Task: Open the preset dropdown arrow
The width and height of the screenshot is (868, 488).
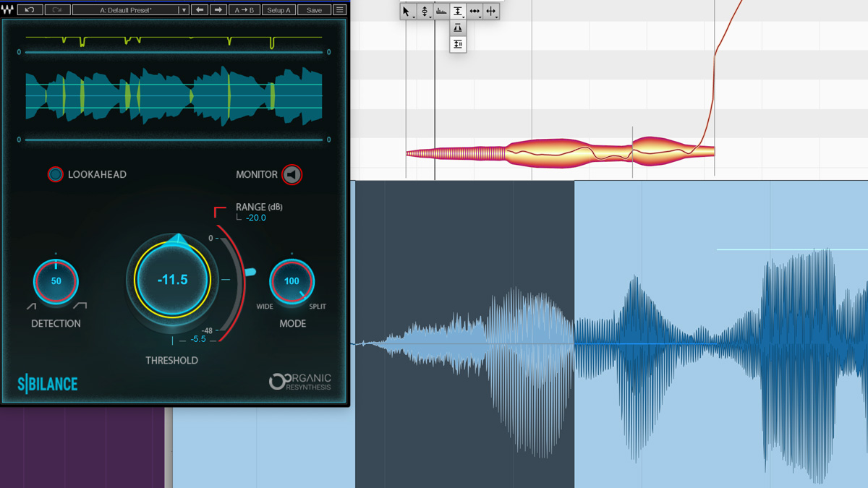Action: [x=184, y=10]
